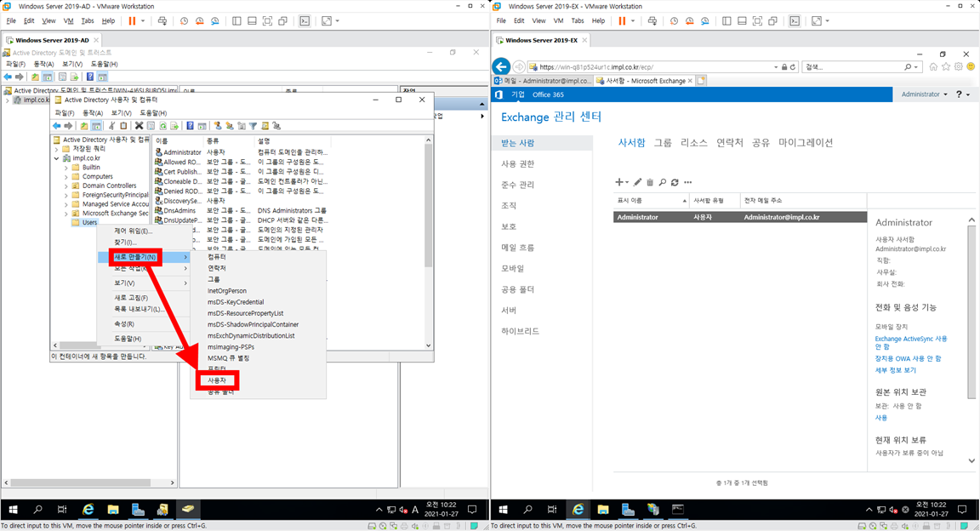980x531 pixels.
Task: Click the 검색 search box in Internet Explorer
Action: (x=852, y=67)
